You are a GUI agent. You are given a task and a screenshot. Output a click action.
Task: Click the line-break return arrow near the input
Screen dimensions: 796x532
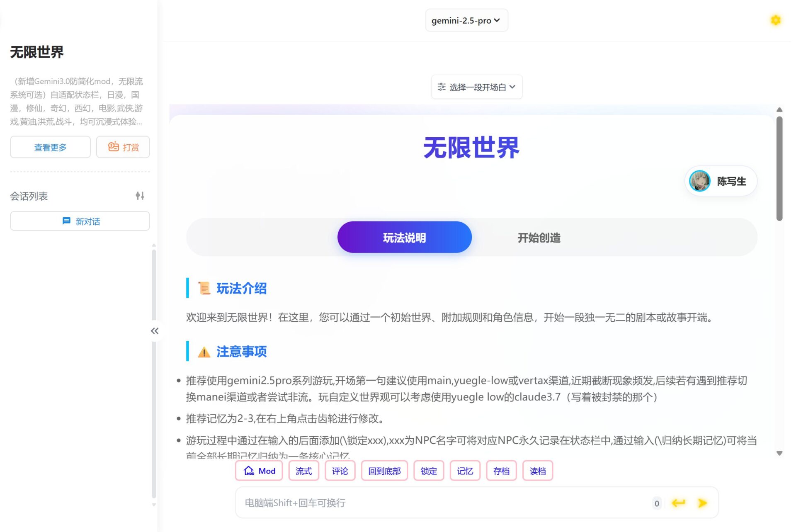pyautogui.click(x=679, y=503)
